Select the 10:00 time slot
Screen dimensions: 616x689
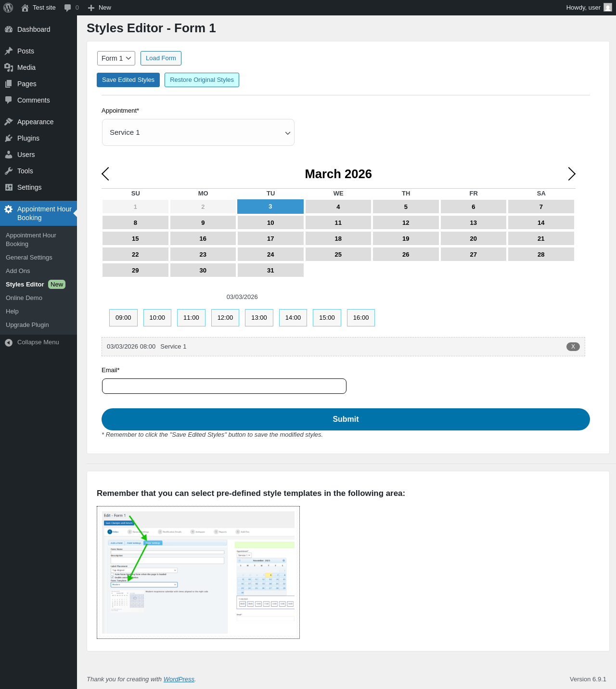tap(157, 318)
